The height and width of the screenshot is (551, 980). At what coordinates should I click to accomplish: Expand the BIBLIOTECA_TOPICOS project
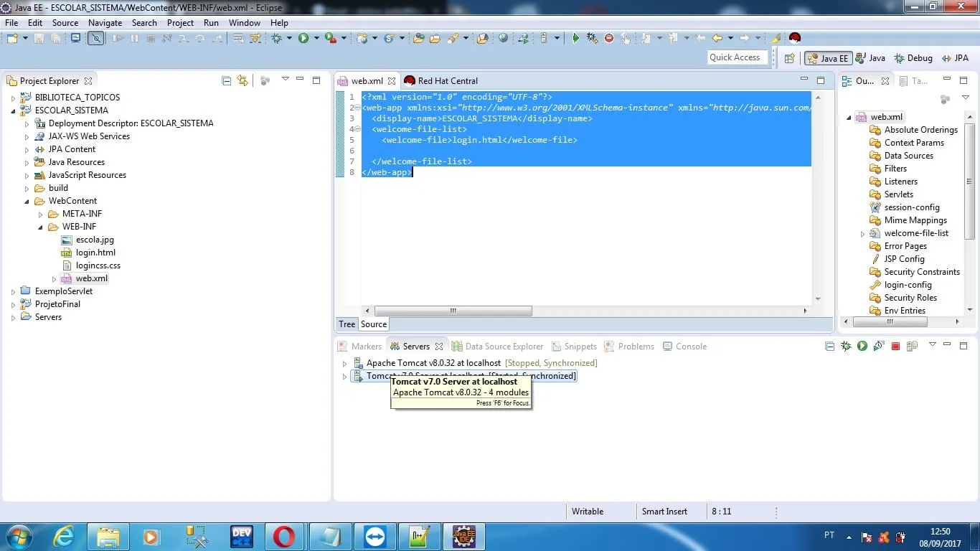point(13,98)
